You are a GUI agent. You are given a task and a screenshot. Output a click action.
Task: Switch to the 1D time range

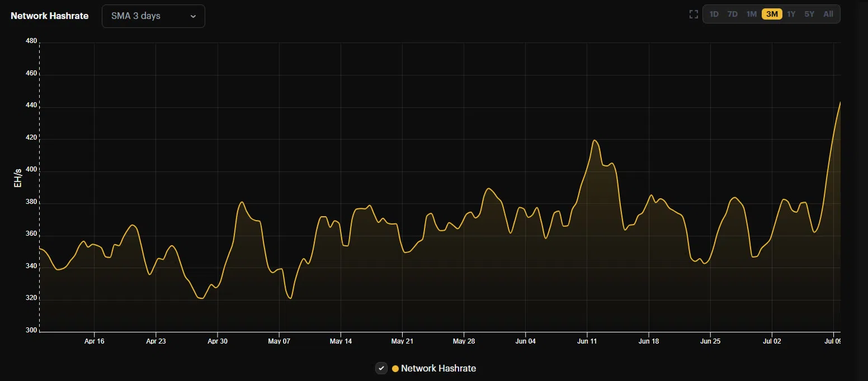tap(714, 15)
